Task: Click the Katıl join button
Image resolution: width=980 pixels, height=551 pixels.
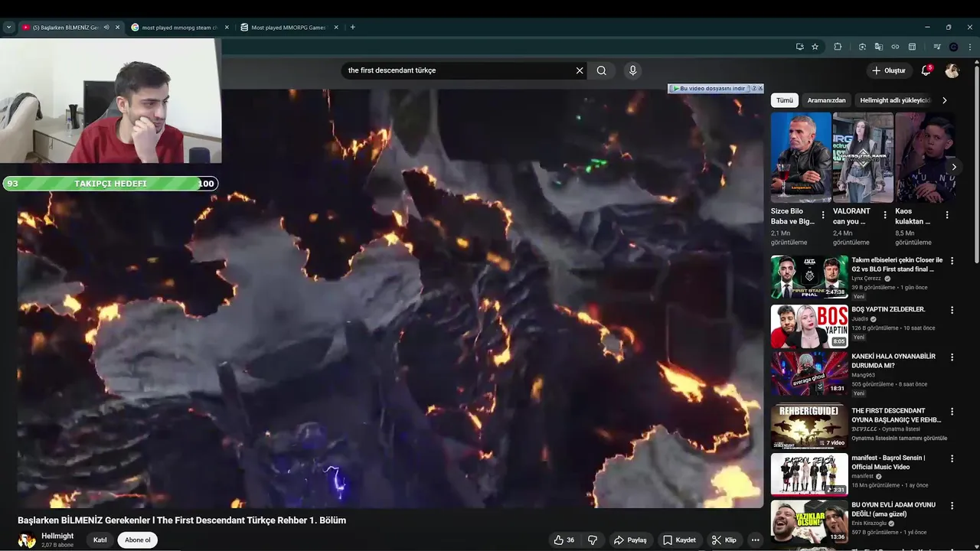Action: pyautogui.click(x=100, y=540)
